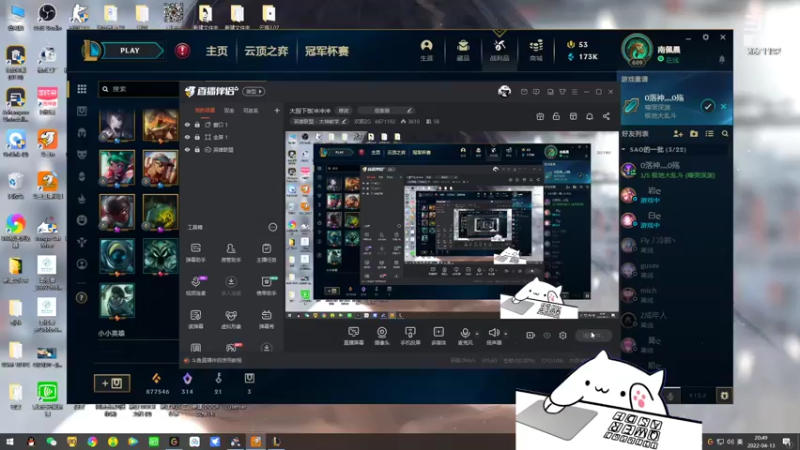Add 摄像头 camera source
The width and height of the screenshot is (800, 450).
pos(382,336)
